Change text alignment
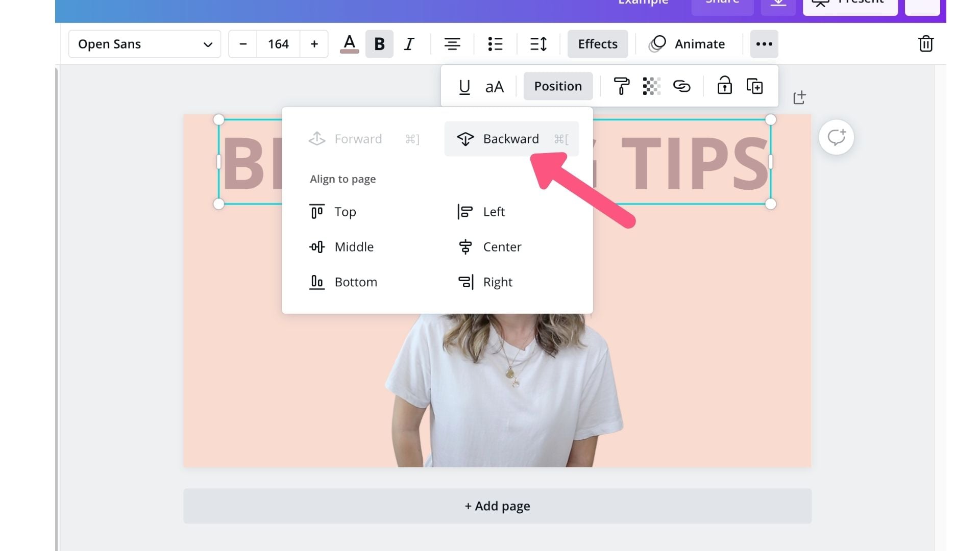This screenshot has height=551, width=980. coord(452,44)
